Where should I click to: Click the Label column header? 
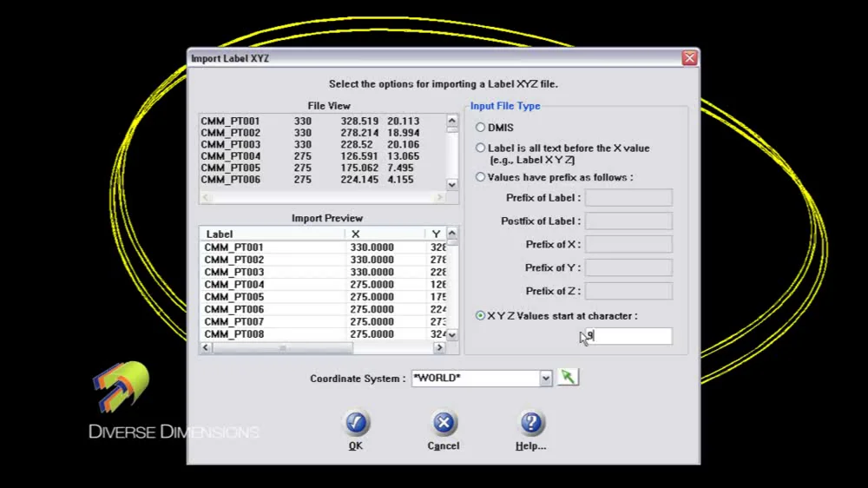[x=272, y=234]
